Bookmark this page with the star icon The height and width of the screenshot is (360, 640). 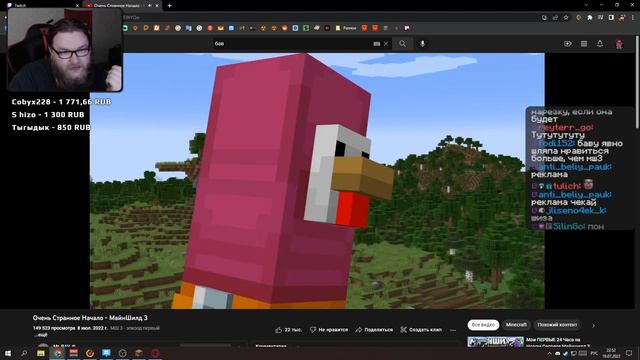coord(566,18)
